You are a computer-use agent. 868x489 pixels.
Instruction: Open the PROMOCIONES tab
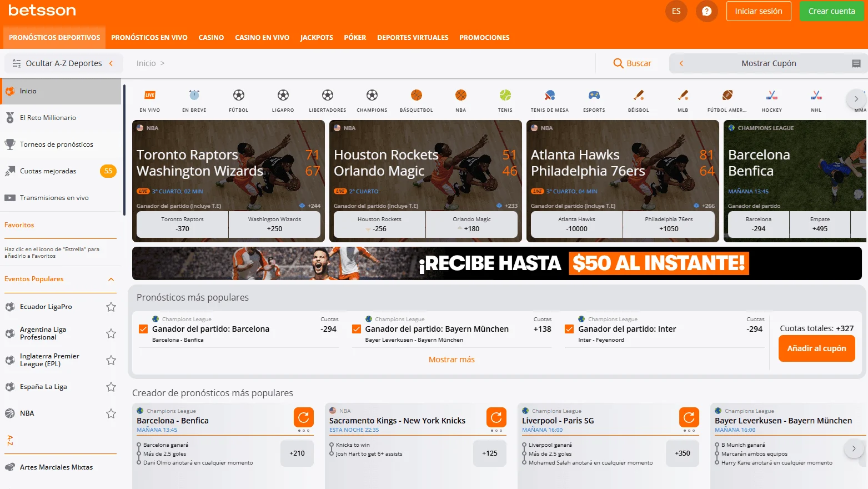[x=484, y=38]
